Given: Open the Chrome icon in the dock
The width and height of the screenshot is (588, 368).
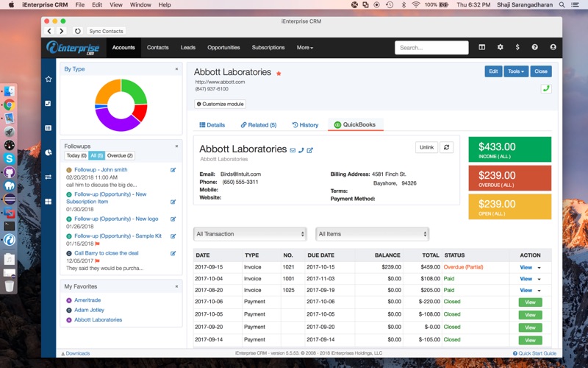Looking at the screenshot, I should coord(10,105).
